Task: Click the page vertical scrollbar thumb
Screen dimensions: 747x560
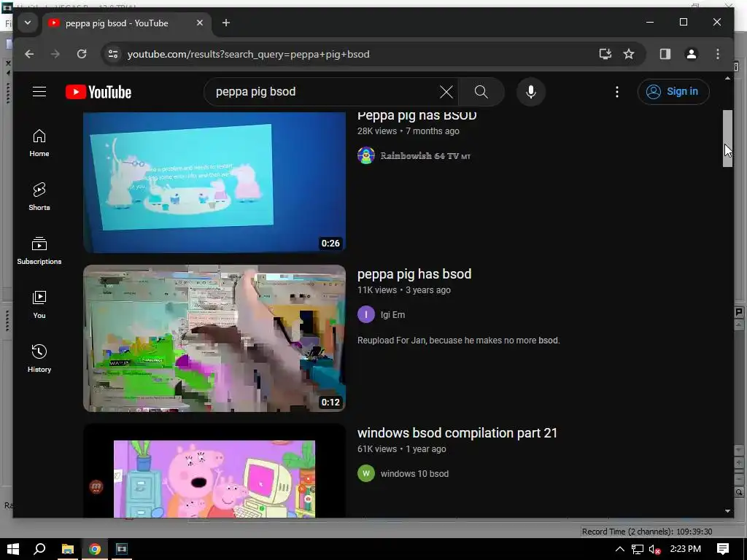Action: coord(727,139)
